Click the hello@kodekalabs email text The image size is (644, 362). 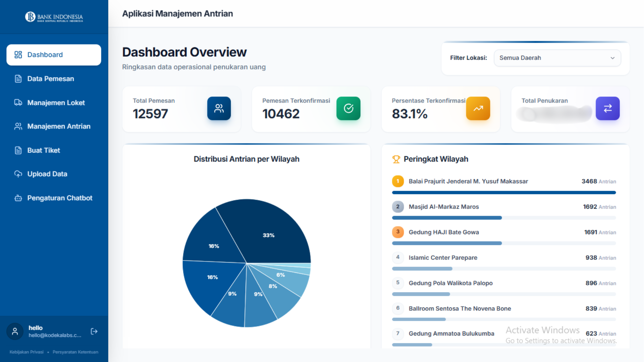click(x=55, y=335)
